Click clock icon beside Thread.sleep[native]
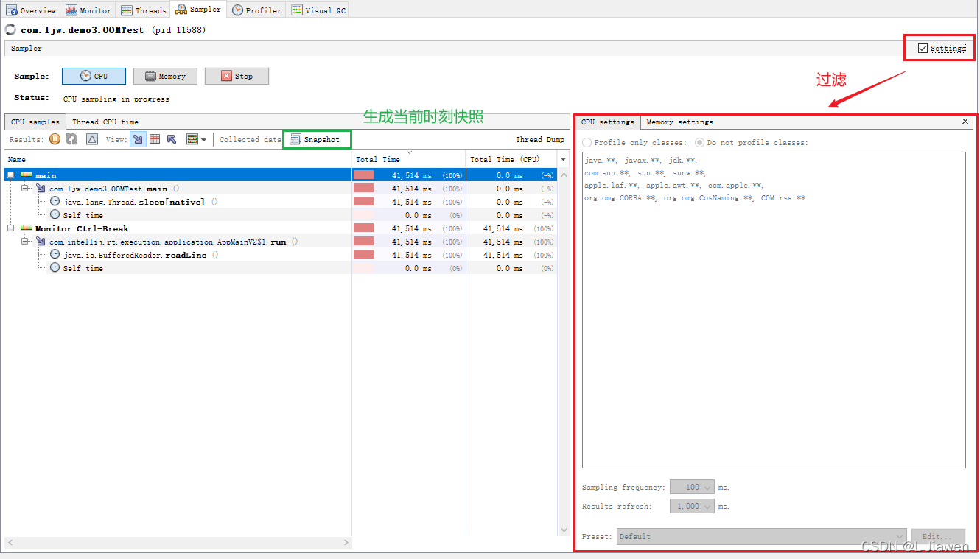The image size is (980, 559). pos(55,202)
